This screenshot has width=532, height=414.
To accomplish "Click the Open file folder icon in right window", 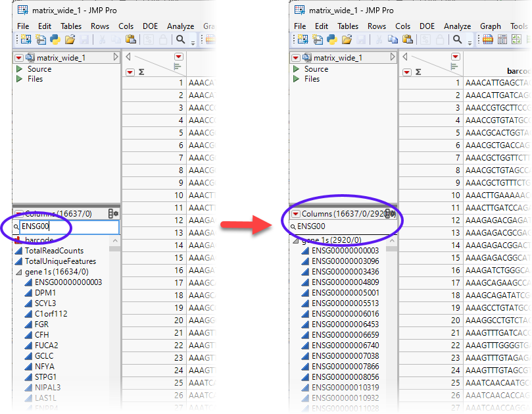I will click(346, 39).
